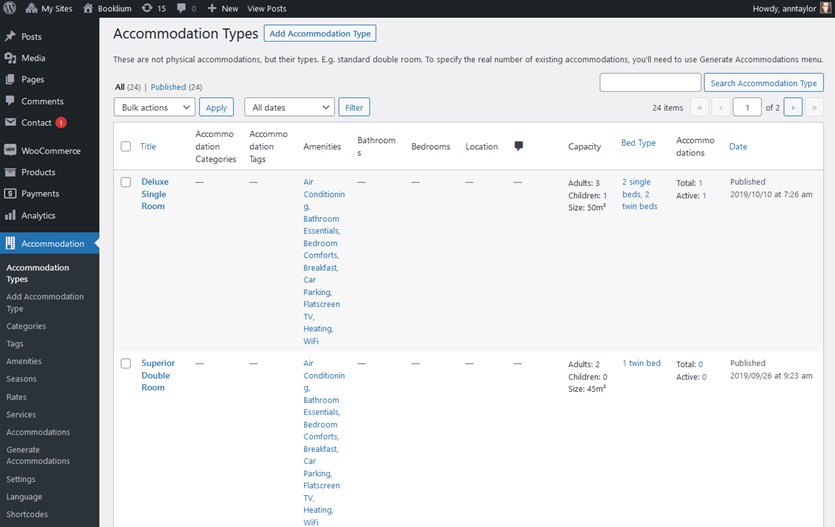
Task: Open Posts pin icon in sidebar
Action: [10, 36]
